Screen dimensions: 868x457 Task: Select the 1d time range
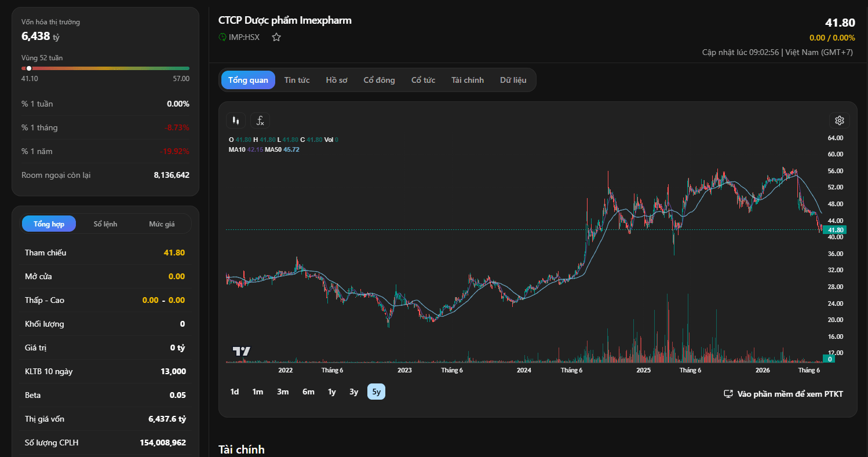pos(235,392)
